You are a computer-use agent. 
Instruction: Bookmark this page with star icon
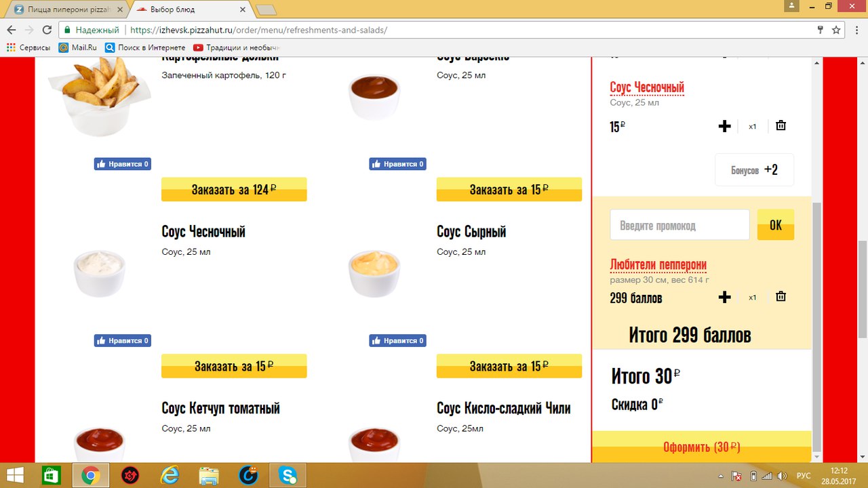coord(836,30)
